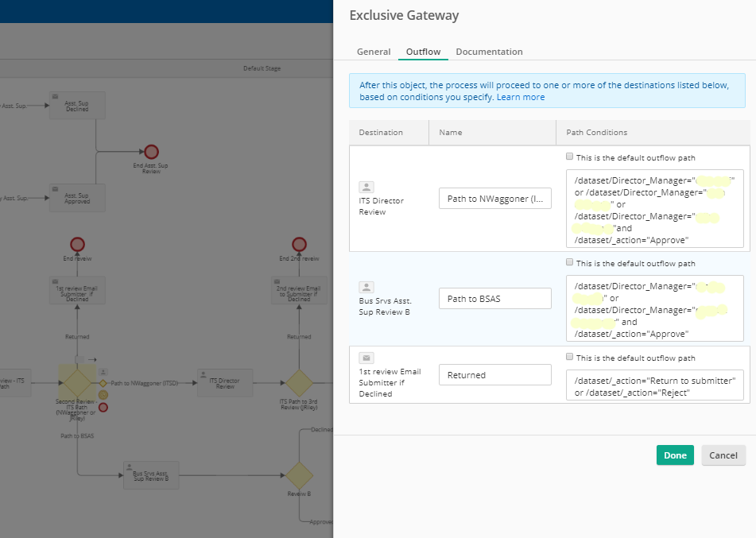
Task: Follow the Learn more link
Action: [521, 97]
